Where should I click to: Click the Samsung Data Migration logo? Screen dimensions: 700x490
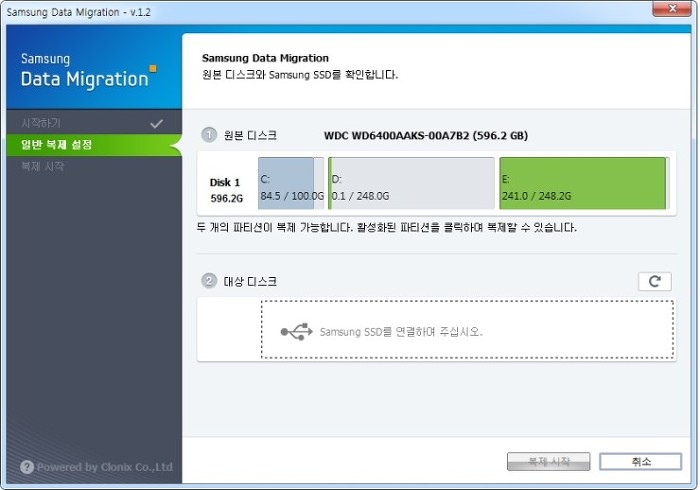coord(89,71)
